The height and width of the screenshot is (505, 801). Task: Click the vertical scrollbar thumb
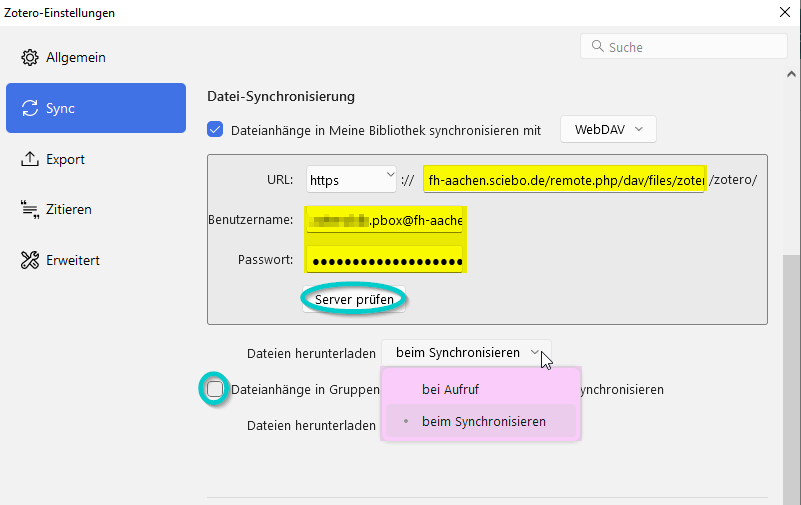(791, 378)
